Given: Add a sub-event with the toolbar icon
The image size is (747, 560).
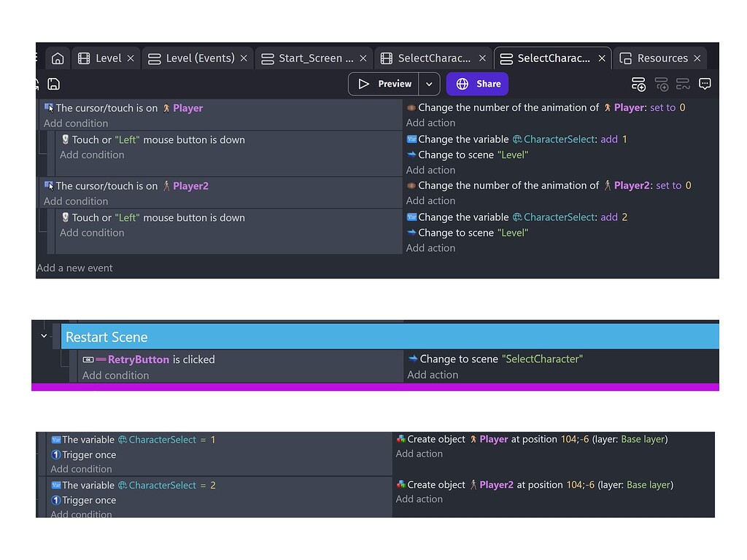Looking at the screenshot, I should click(x=662, y=84).
